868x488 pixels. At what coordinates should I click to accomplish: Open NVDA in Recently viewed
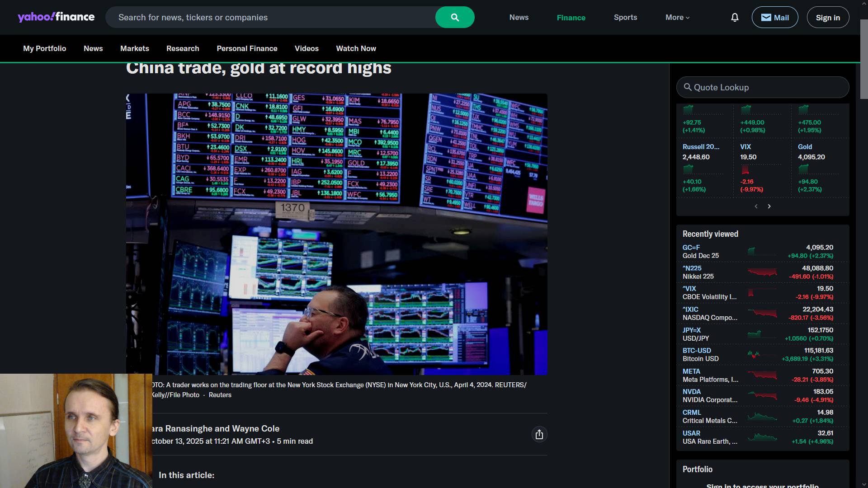pyautogui.click(x=692, y=392)
